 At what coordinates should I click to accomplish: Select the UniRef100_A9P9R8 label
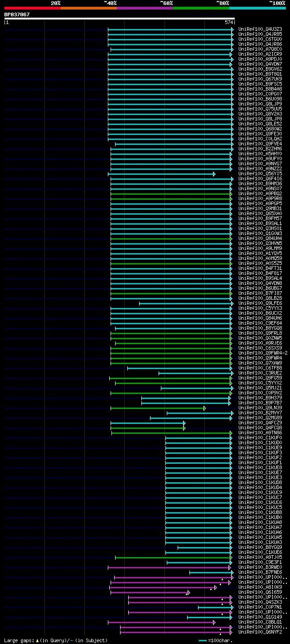pyautogui.click(x=260, y=198)
